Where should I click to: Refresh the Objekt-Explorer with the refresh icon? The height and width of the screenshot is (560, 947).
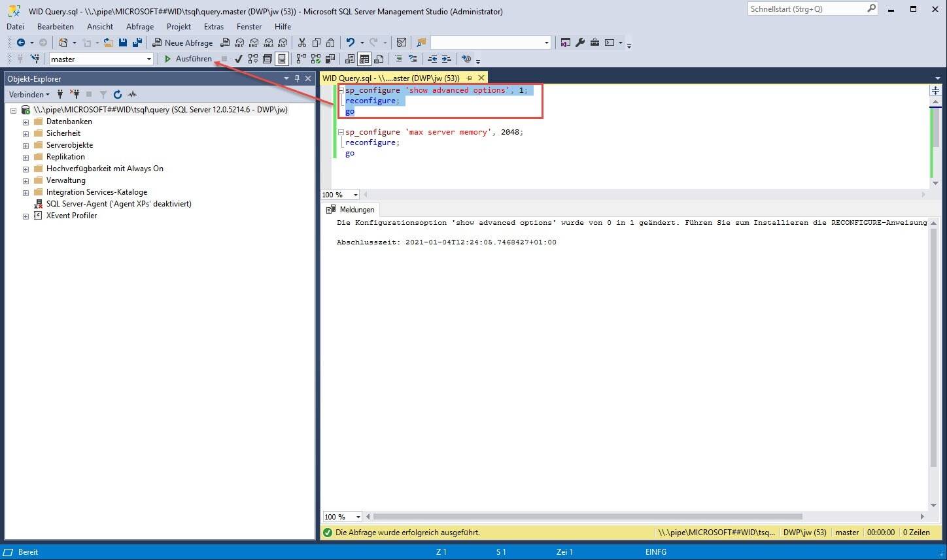[x=118, y=95]
